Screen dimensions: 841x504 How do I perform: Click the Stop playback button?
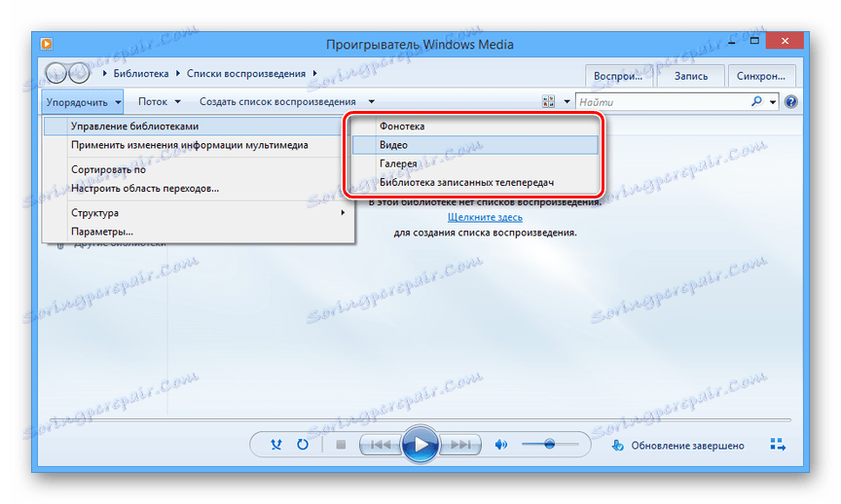coord(341,445)
